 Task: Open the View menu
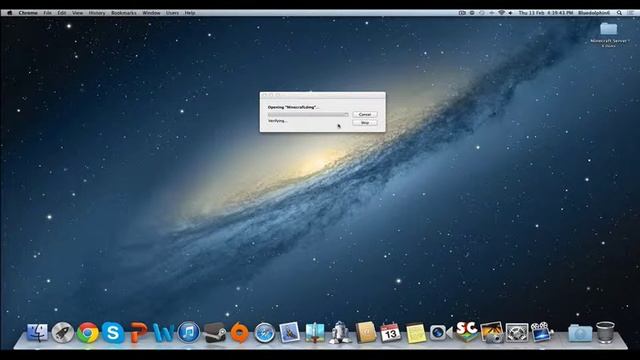coord(77,13)
